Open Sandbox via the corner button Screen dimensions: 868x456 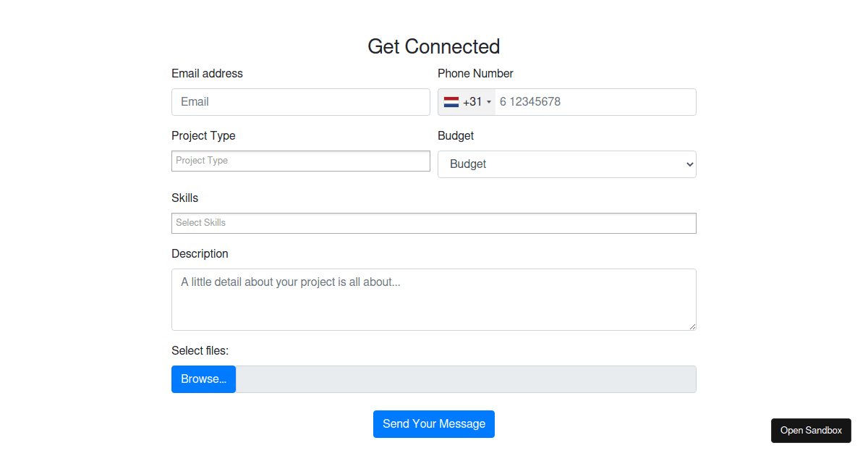[x=811, y=430]
